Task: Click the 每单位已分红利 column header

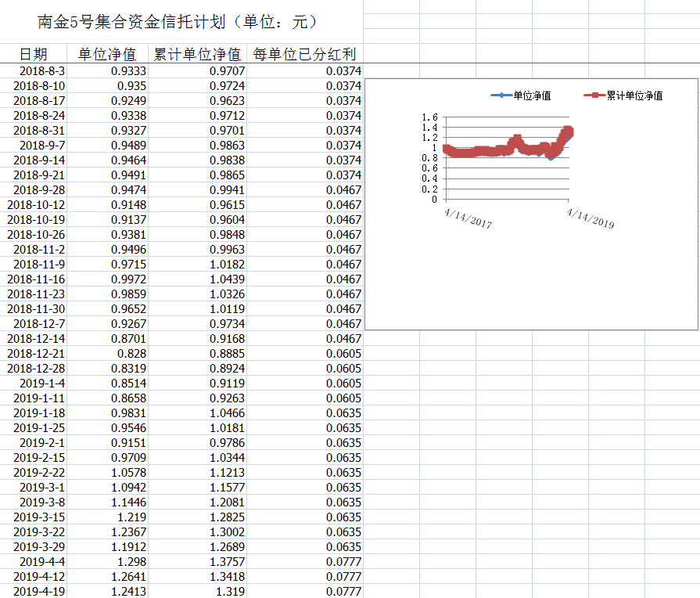Action: (x=304, y=54)
